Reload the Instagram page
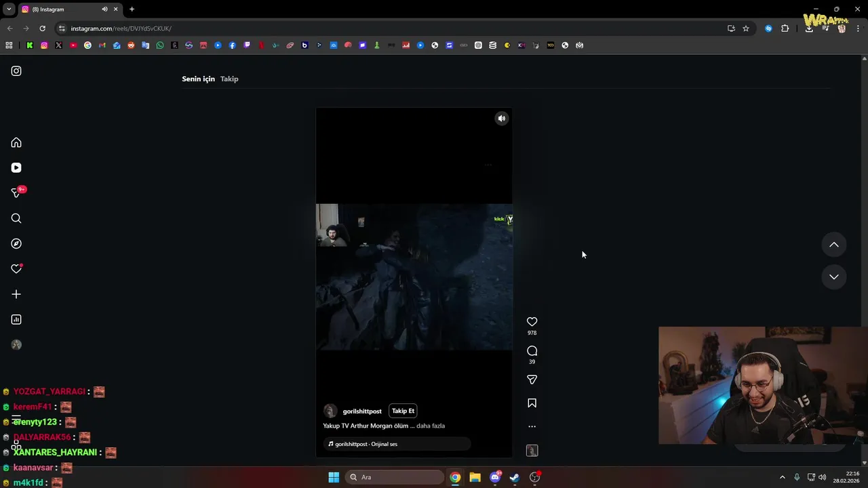 (x=42, y=28)
